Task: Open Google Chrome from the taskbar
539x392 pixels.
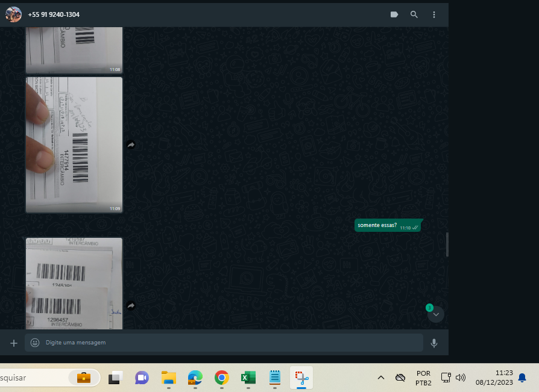Action: click(x=222, y=378)
